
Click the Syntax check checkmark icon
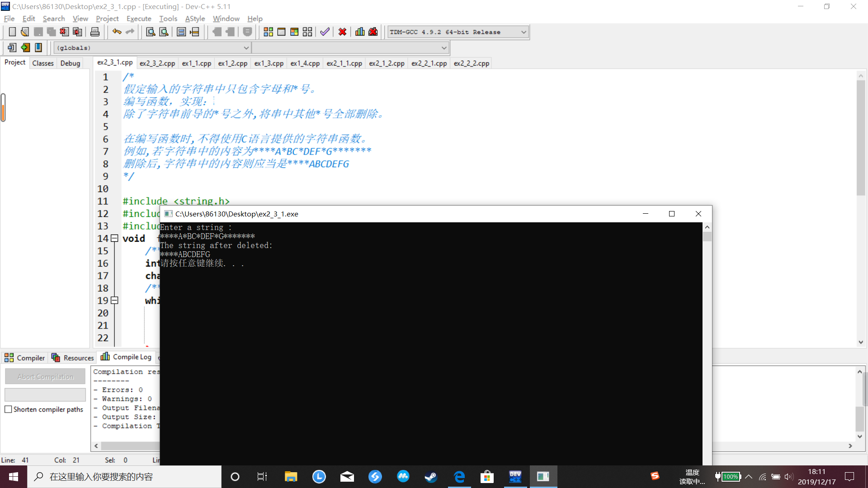[x=325, y=32]
